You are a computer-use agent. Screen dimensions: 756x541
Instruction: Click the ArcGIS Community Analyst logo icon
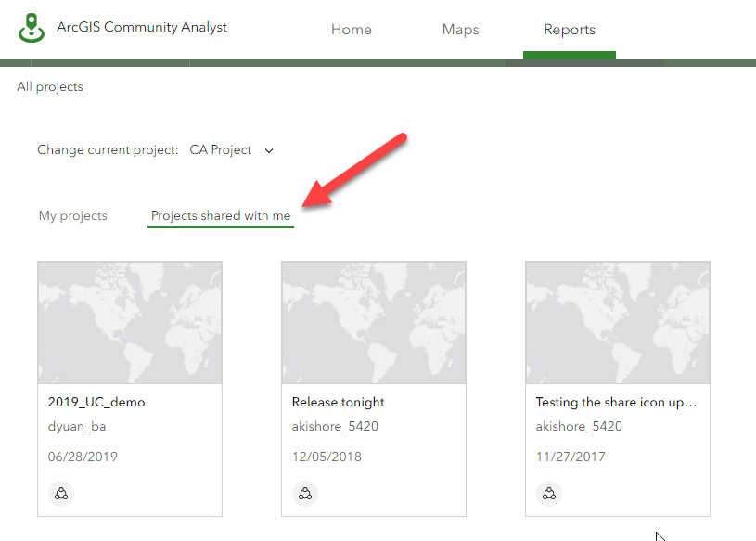pyautogui.click(x=32, y=28)
